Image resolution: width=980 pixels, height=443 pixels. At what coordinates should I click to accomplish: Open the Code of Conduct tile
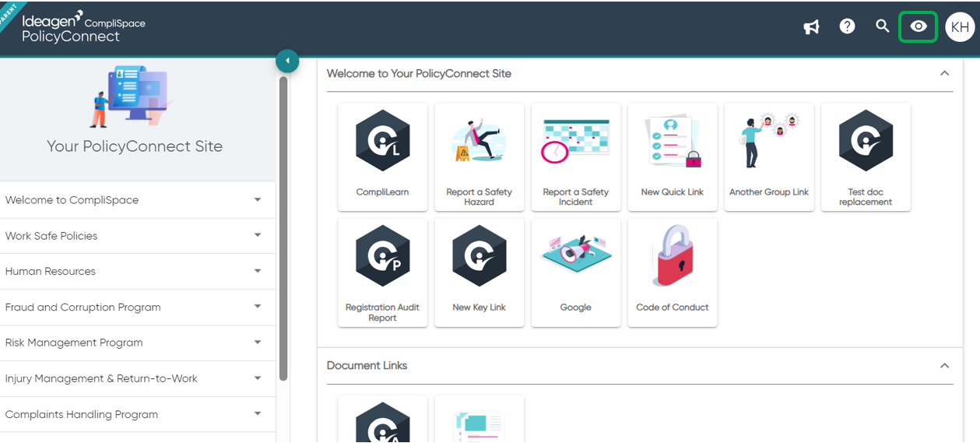672,272
